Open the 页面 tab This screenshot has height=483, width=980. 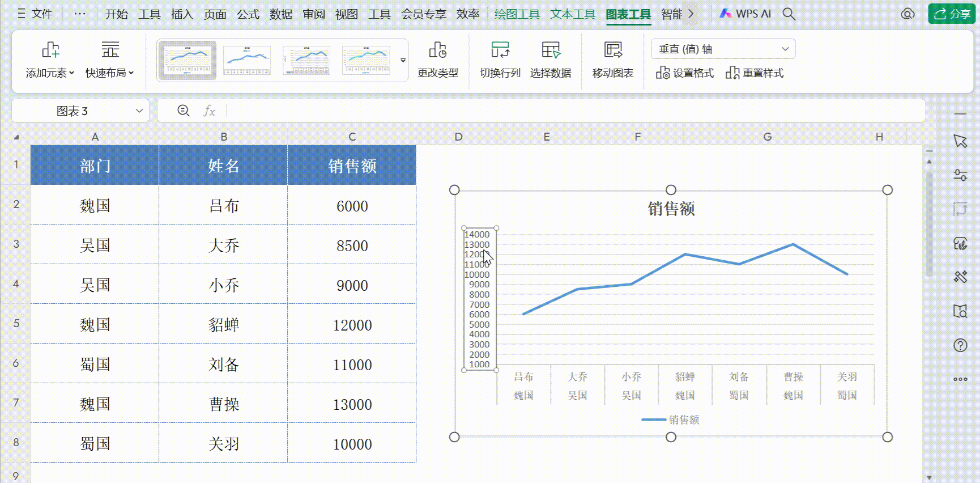click(x=215, y=14)
